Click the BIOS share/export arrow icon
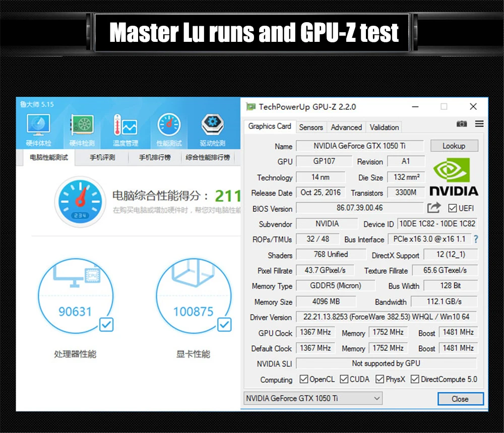Image resolution: width=504 pixels, height=433 pixels. [x=433, y=208]
